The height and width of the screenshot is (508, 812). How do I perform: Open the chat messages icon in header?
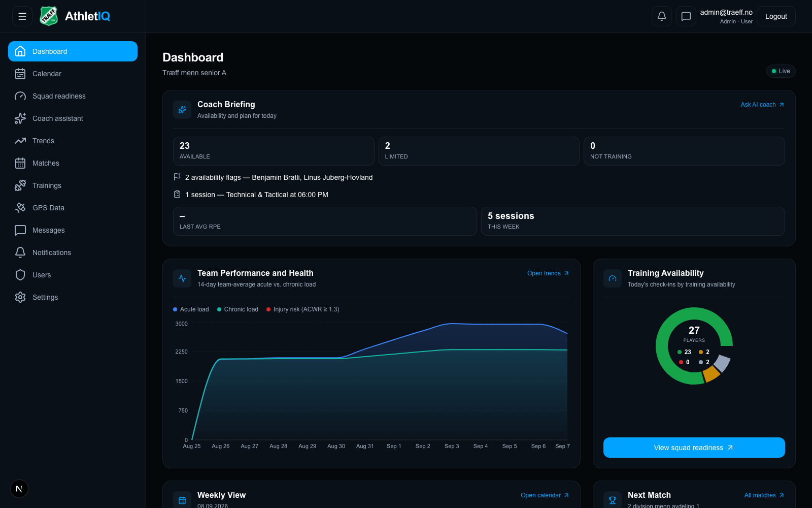686,16
